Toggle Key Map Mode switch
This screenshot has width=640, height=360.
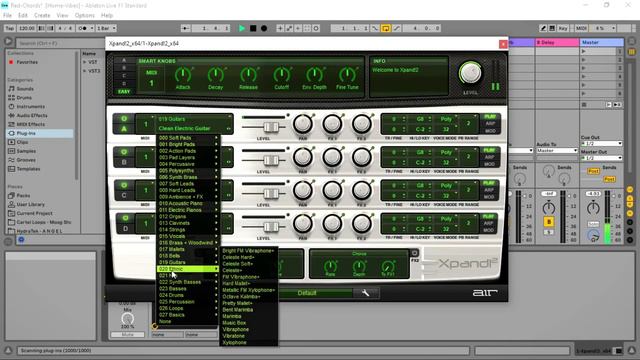click(x=563, y=28)
